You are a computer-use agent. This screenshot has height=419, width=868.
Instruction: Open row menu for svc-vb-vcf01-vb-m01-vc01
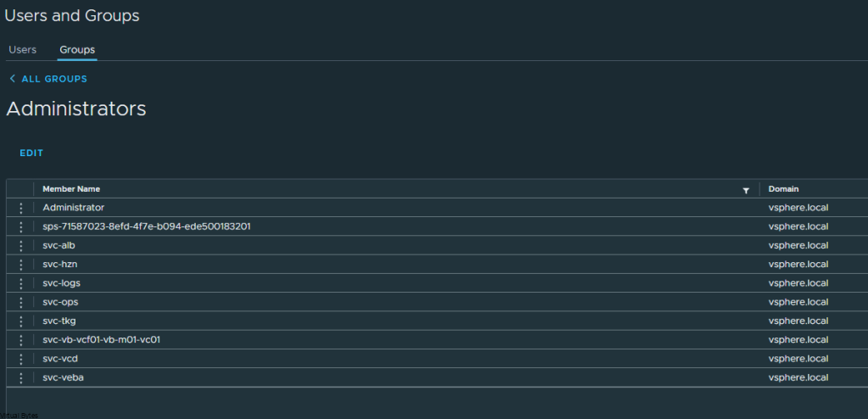click(x=21, y=340)
